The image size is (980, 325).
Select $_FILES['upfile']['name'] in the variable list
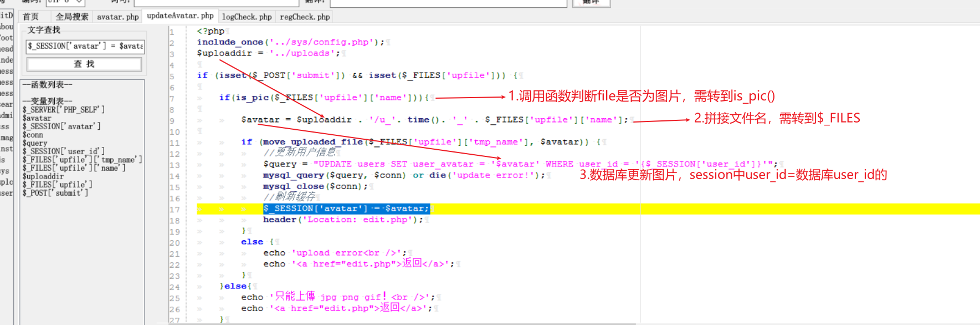(74, 168)
